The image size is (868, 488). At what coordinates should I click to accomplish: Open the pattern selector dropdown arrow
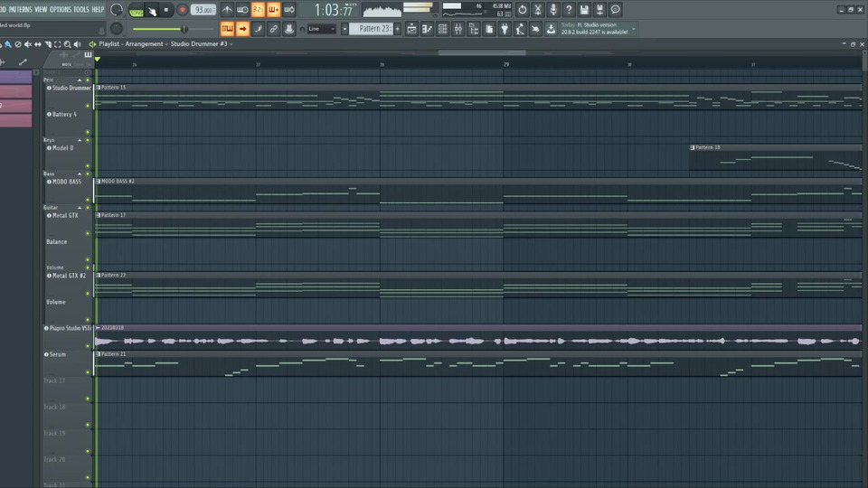click(344, 29)
